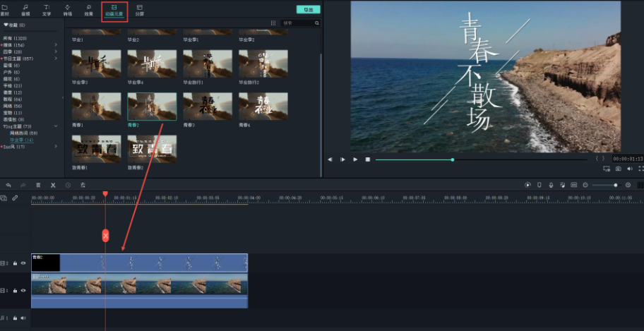The width and height of the screenshot is (644, 331).
Task: Open the audio mixer icon
Action: point(563,185)
